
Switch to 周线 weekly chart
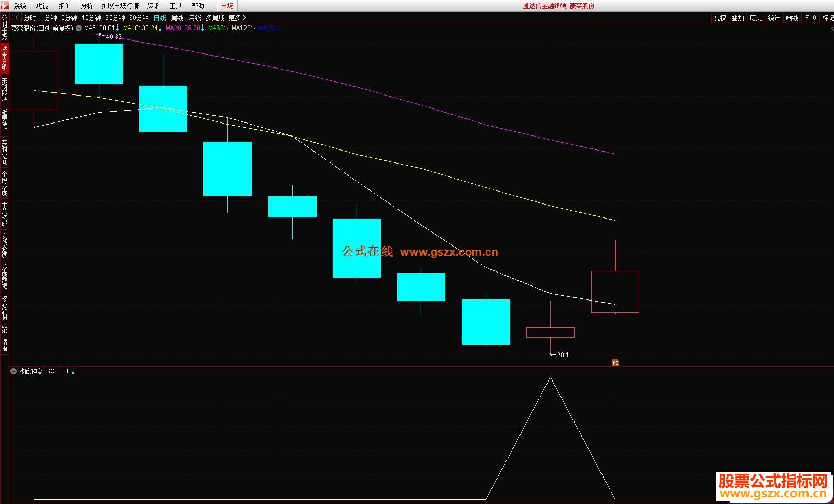click(177, 18)
